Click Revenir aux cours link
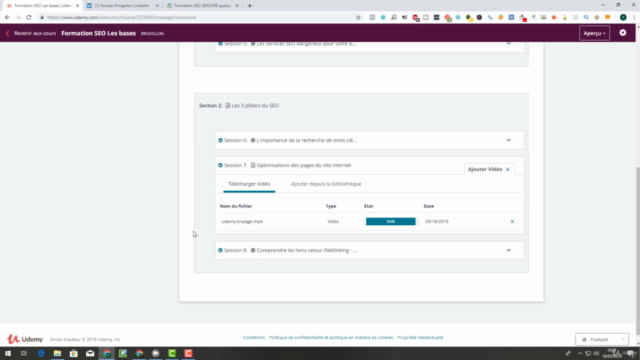The width and height of the screenshot is (640, 360). coord(35,33)
